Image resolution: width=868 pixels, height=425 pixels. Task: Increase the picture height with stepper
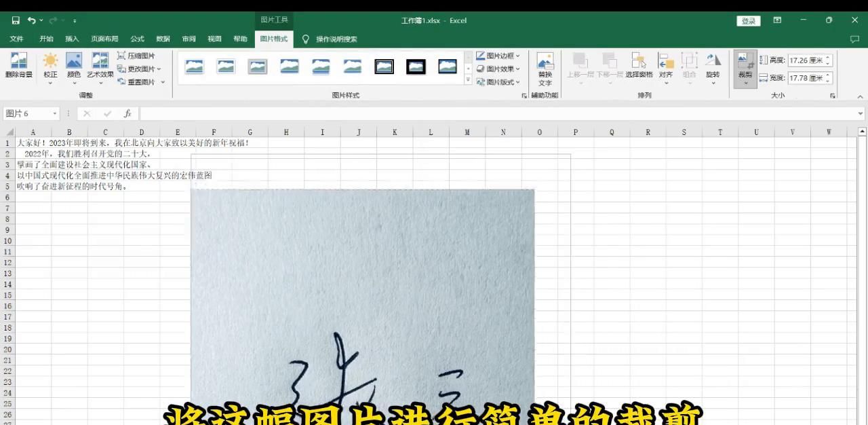(829, 58)
